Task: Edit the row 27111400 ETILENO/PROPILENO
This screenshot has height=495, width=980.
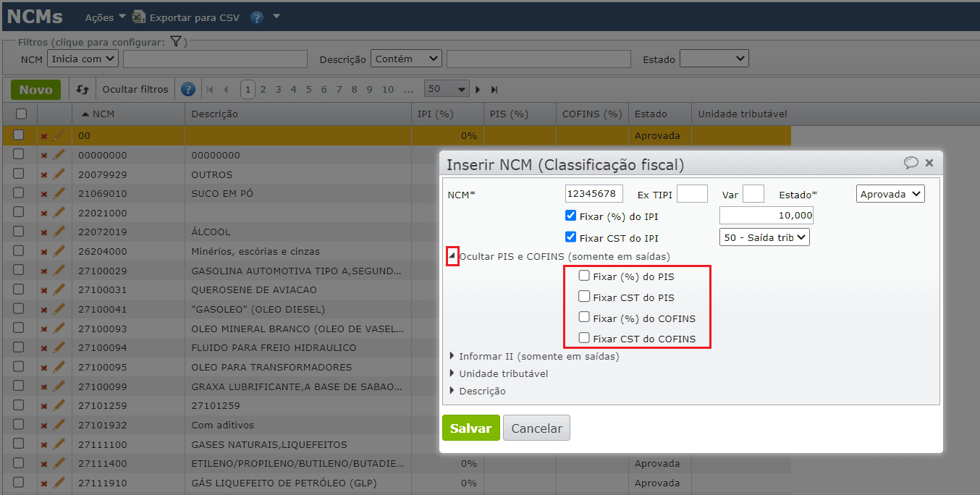Action: point(59,463)
